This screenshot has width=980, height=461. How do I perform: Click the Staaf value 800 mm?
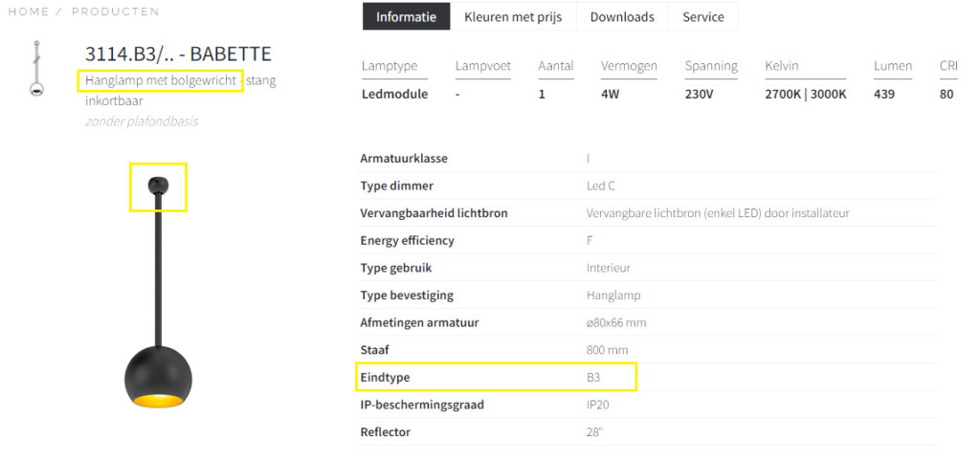607,351
